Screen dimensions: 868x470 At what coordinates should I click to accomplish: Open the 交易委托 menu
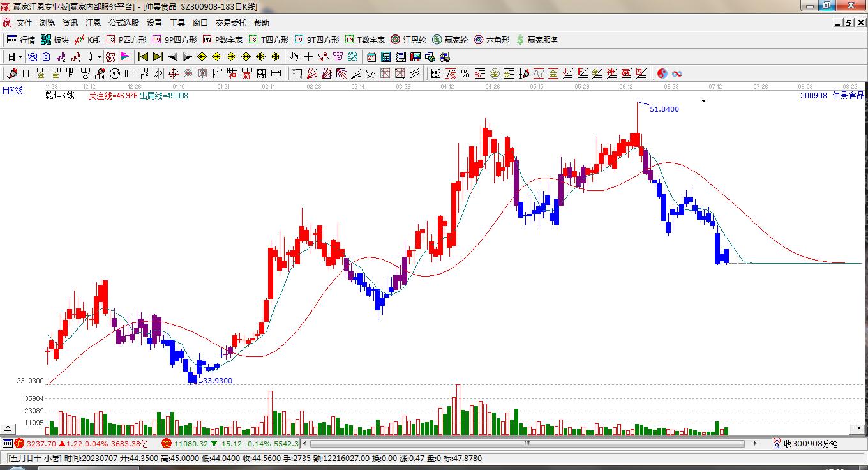(x=231, y=23)
